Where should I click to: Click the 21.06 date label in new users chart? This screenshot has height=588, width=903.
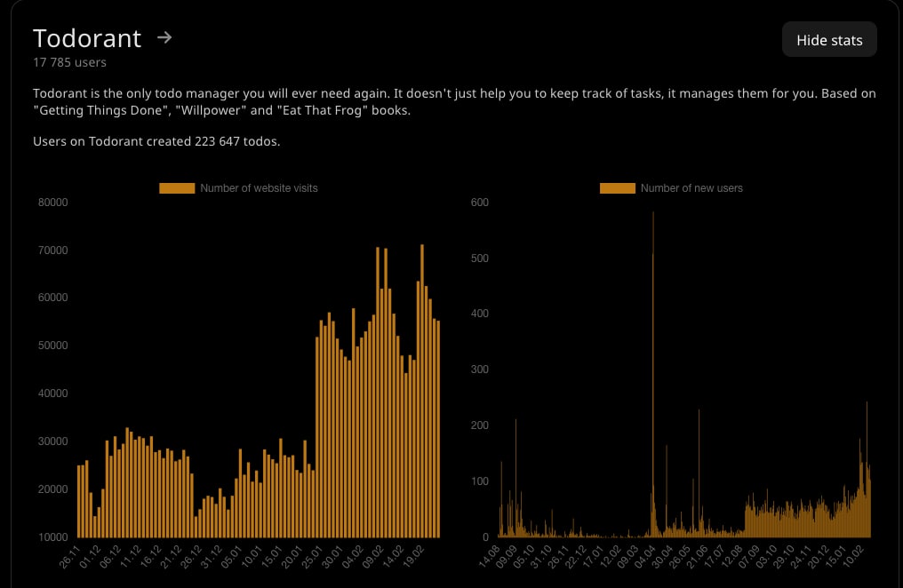pyautogui.click(x=696, y=557)
